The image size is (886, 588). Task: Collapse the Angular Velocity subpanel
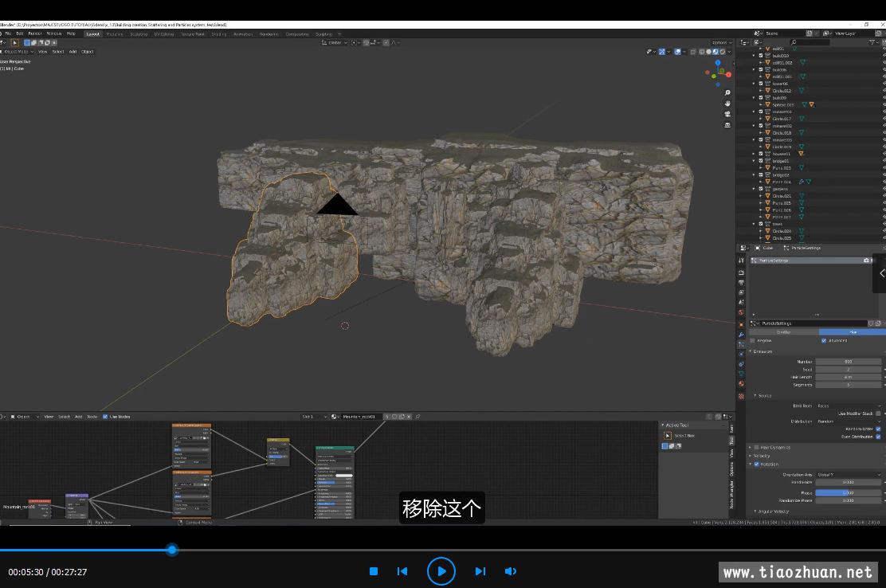tap(755, 512)
